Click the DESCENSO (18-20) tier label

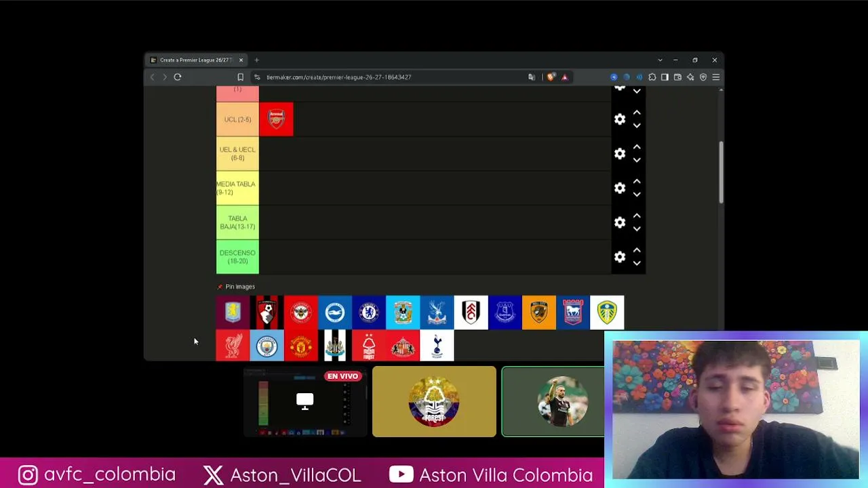[237, 257]
